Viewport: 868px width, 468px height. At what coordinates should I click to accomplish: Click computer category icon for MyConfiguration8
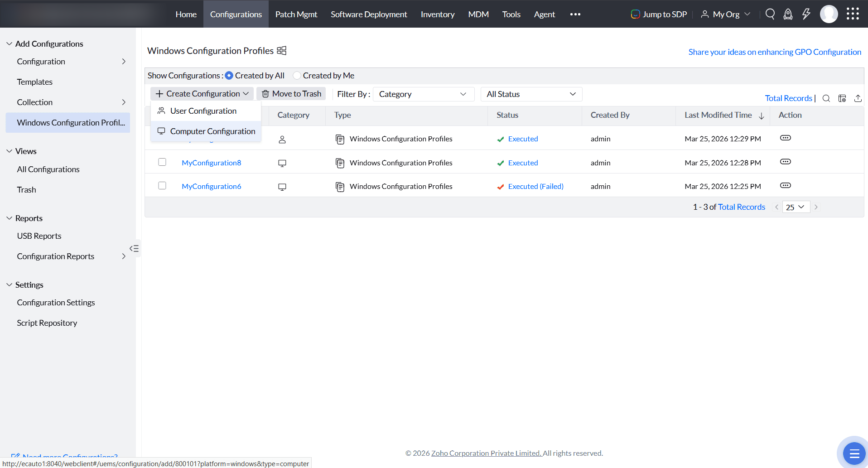click(282, 163)
